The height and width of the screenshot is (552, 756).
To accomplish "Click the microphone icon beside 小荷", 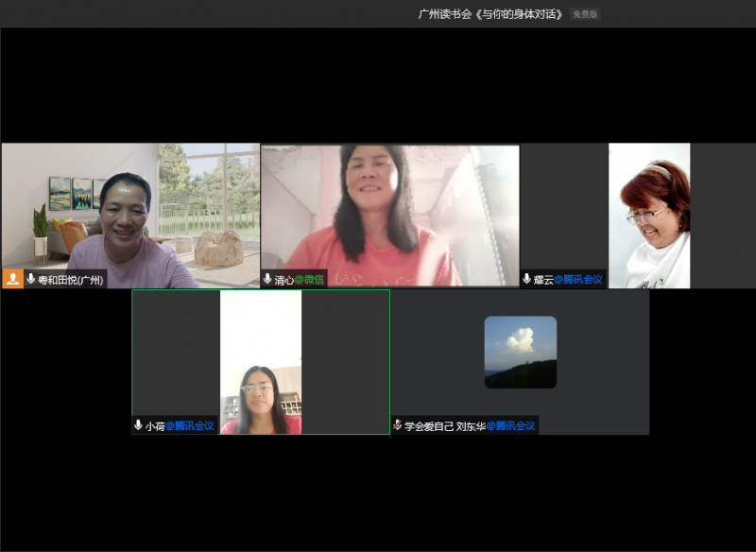I will (138, 426).
